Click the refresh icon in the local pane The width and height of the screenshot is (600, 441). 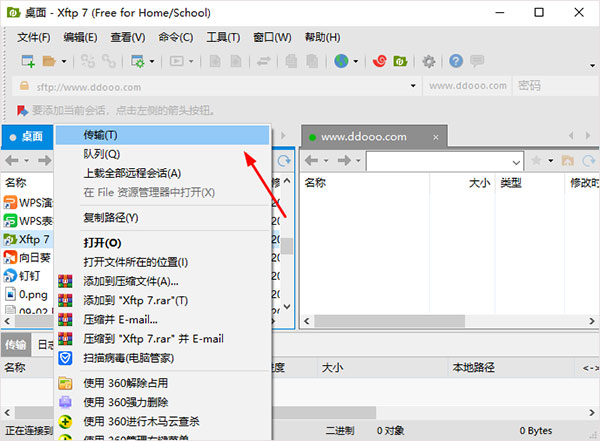284,161
